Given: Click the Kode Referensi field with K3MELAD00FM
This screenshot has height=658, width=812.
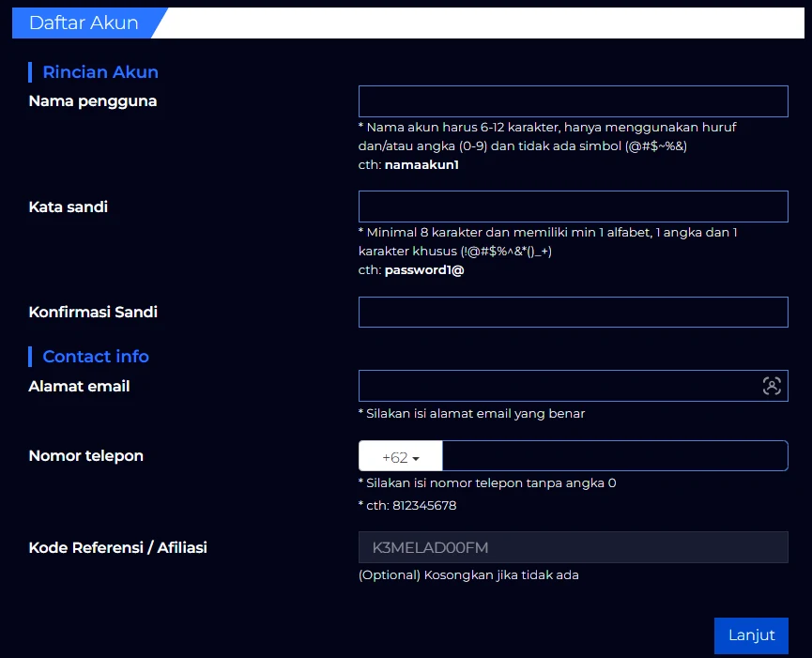Looking at the screenshot, I should tap(573, 547).
